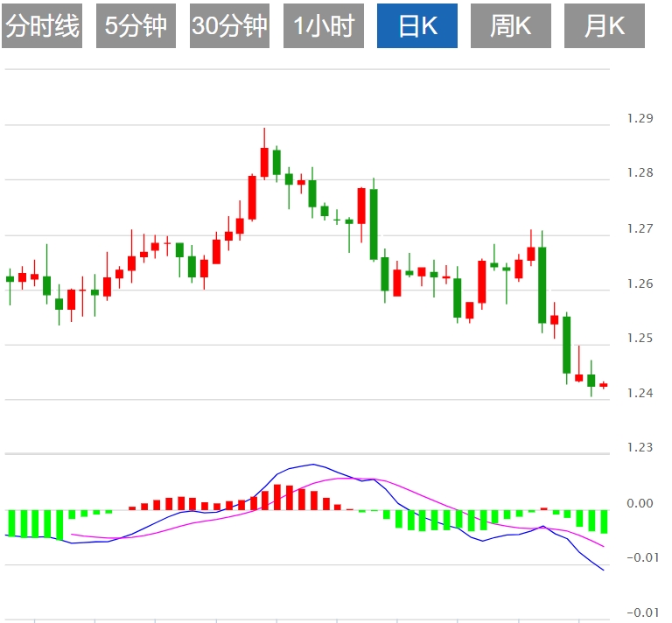Click the rightmost green MACD histogram bar
The image size is (672, 623).
point(603,521)
